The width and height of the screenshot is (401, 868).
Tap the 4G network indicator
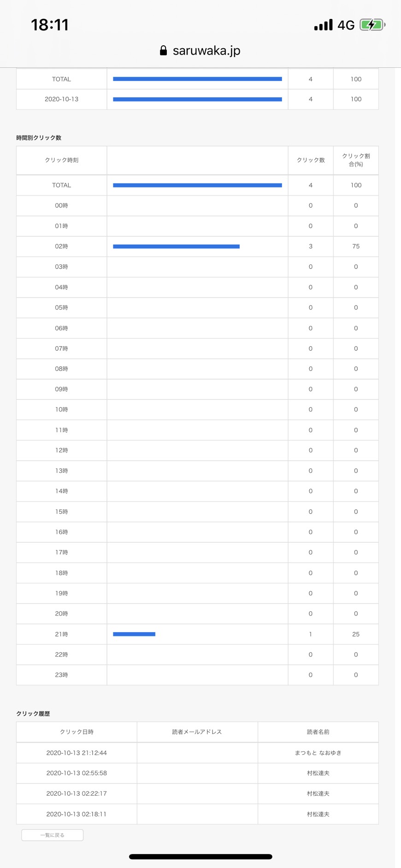pos(346,25)
